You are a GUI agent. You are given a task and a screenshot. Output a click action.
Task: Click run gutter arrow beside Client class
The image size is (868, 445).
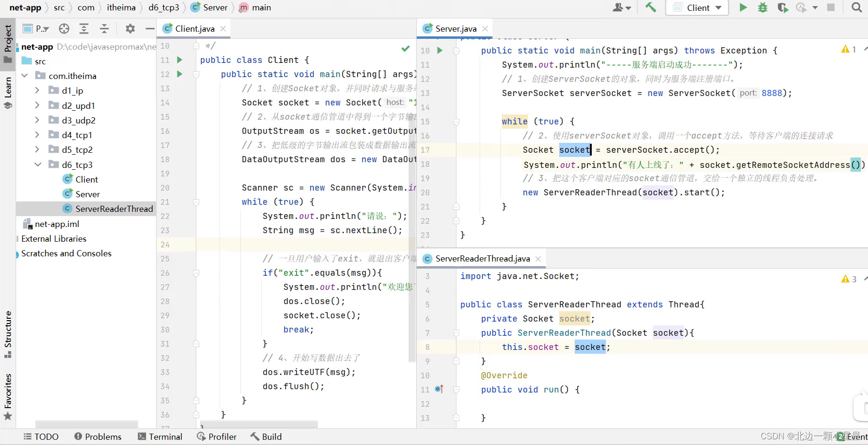[180, 60]
